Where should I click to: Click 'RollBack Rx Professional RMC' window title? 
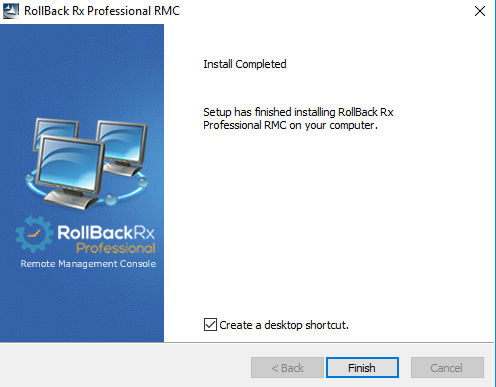[x=102, y=11]
